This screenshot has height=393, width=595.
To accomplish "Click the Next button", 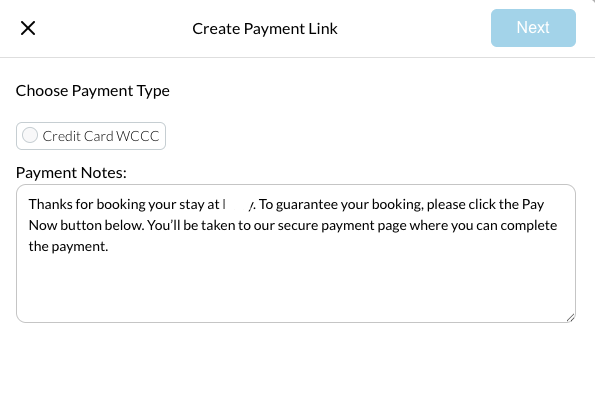I will click(x=533, y=28).
